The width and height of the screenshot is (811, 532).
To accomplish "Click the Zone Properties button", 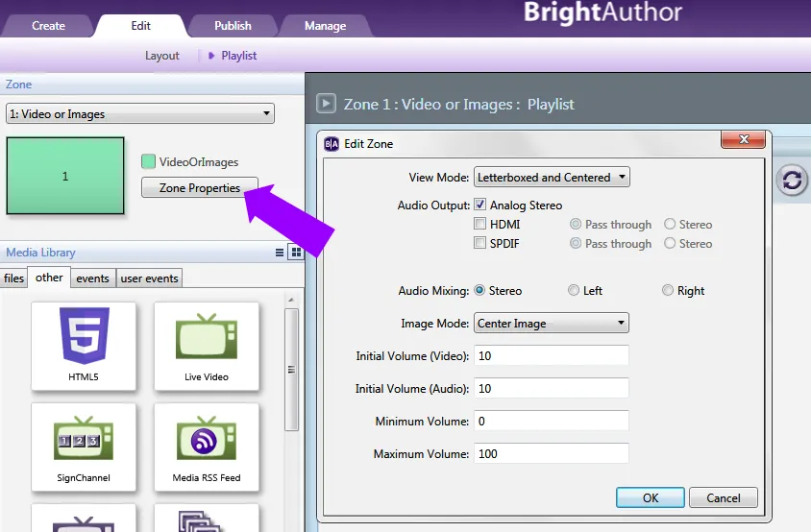I will tap(200, 187).
